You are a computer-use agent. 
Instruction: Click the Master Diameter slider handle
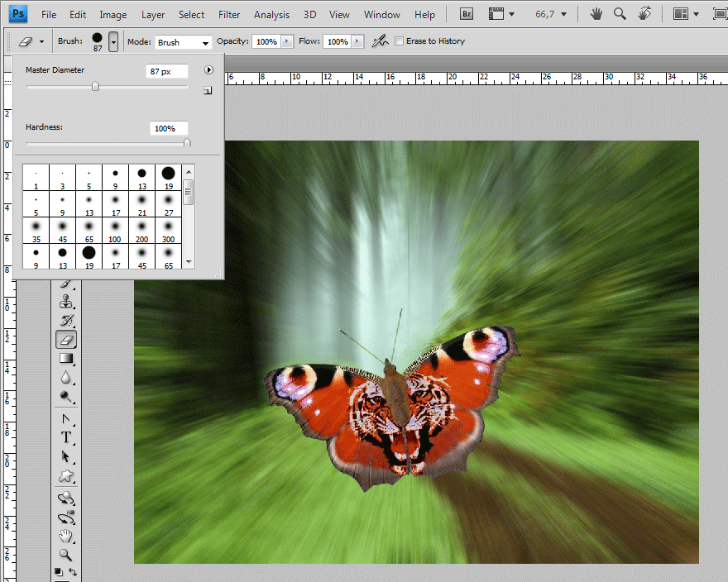point(95,86)
